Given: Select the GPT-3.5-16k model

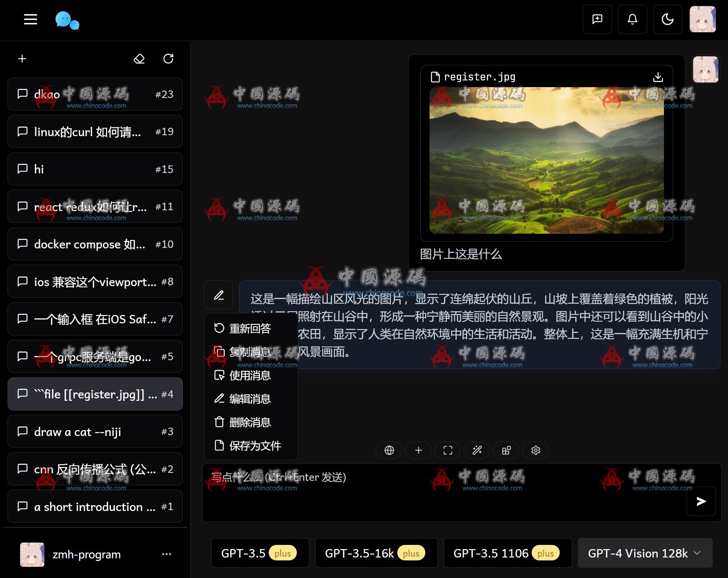Looking at the screenshot, I should pos(376,553).
